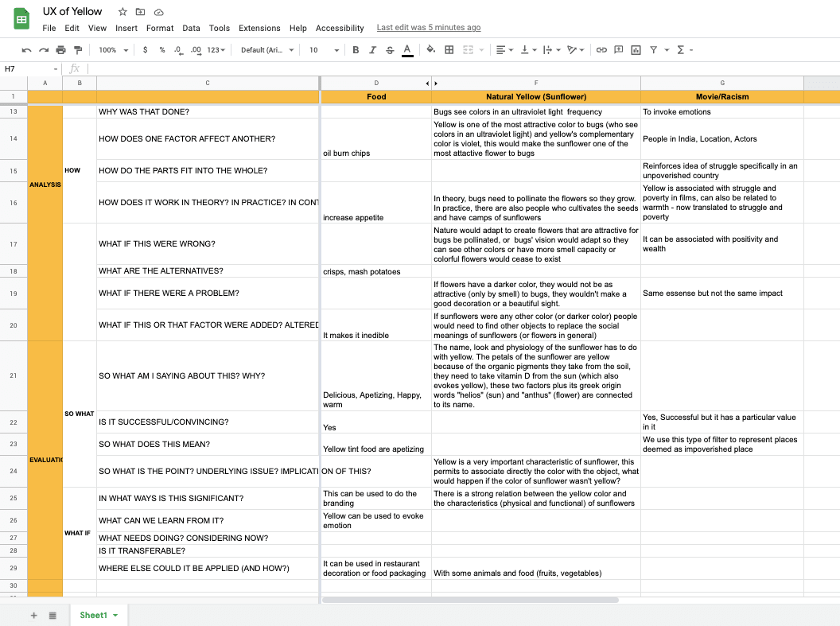840x626 pixels.
Task: Expand the merge cells options arrow
Action: (x=481, y=50)
